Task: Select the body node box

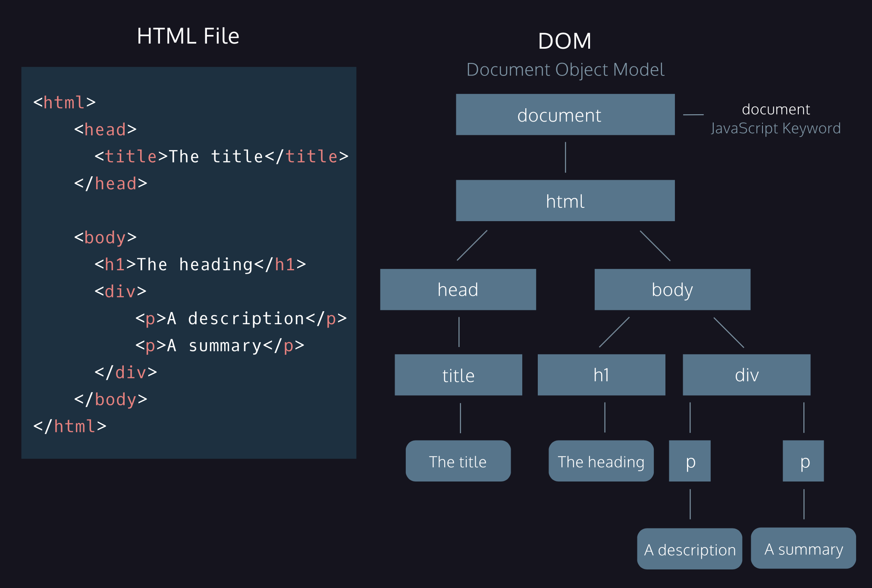Action: 672,289
